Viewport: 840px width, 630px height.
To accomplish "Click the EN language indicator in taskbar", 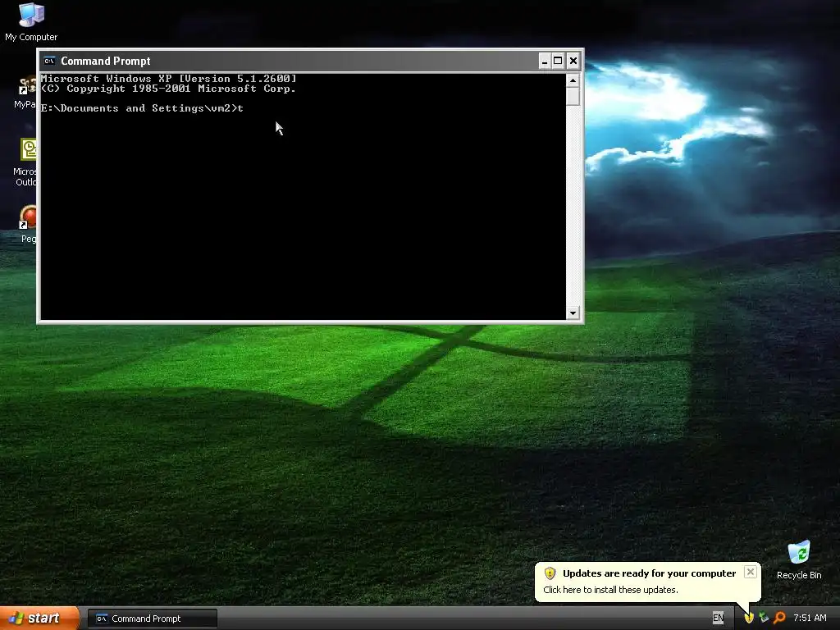I will point(718,618).
